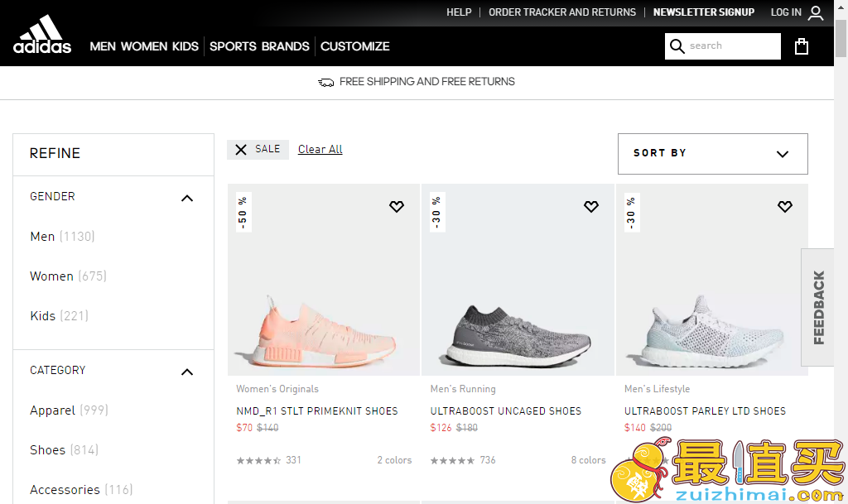Open NMD_R1 STLT Primeknit Shoes title

317,411
